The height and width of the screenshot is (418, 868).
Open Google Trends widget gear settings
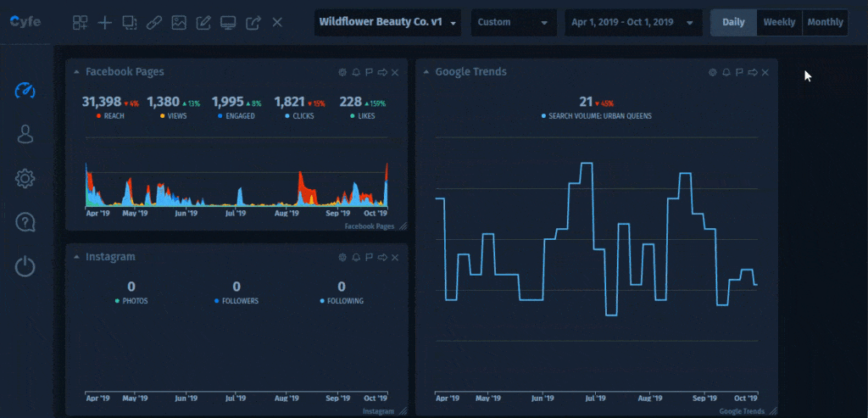(x=713, y=73)
